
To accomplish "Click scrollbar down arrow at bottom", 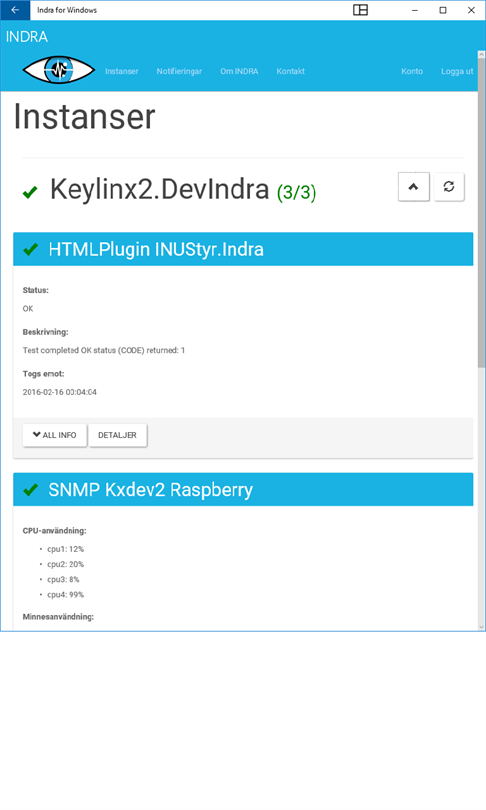I will [481, 627].
